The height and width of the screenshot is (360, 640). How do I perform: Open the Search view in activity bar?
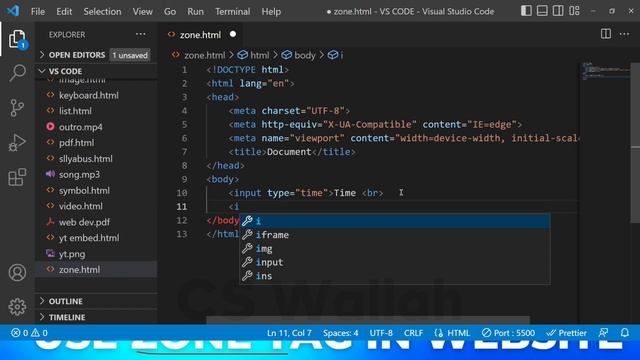(17, 73)
